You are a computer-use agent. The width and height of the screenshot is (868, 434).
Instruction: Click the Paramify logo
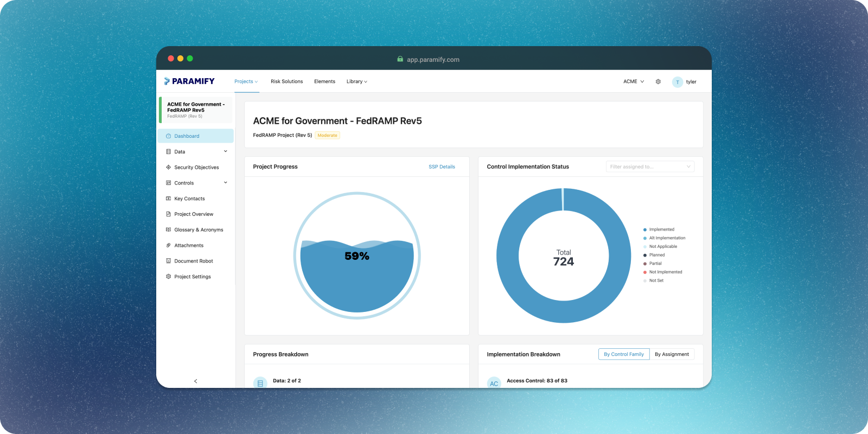[x=189, y=81]
